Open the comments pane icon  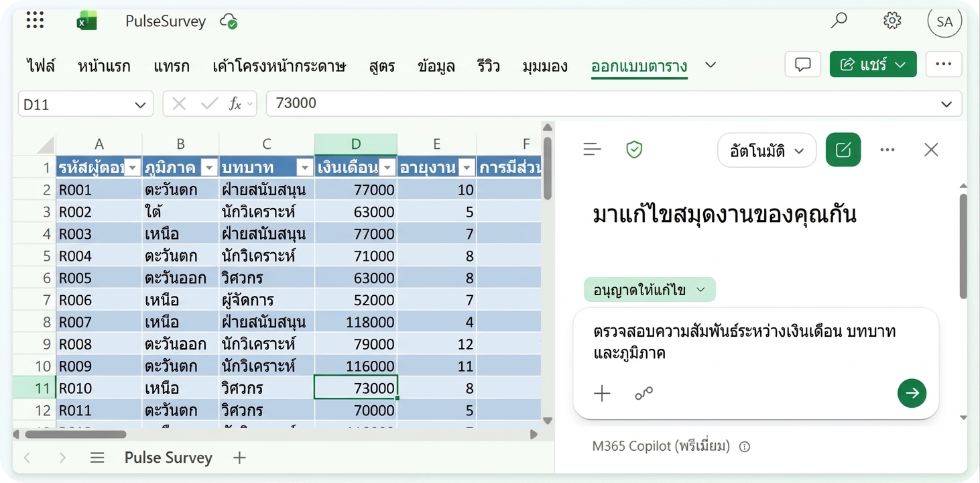click(802, 64)
